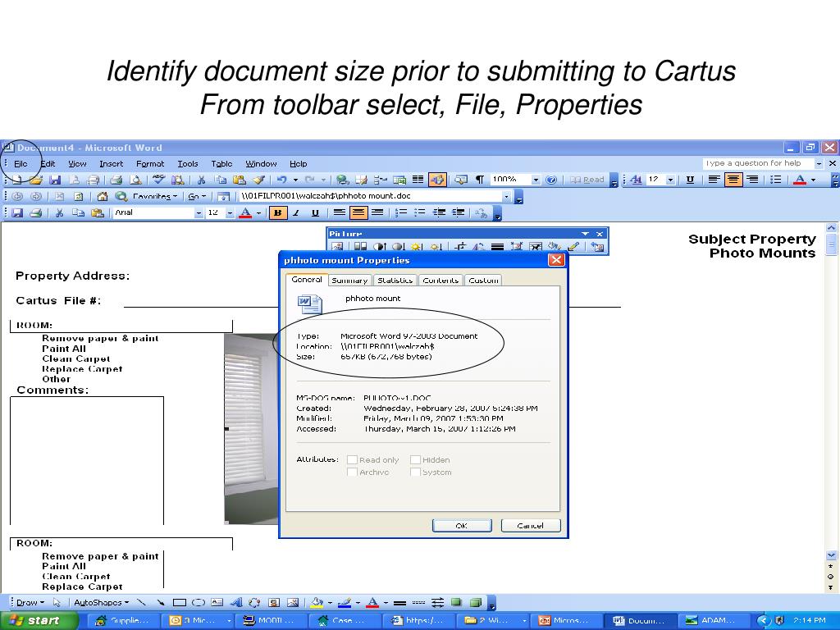Switch to the Statistics tab in Properties
This screenshot has height=630, width=840.
[x=395, y=281]
